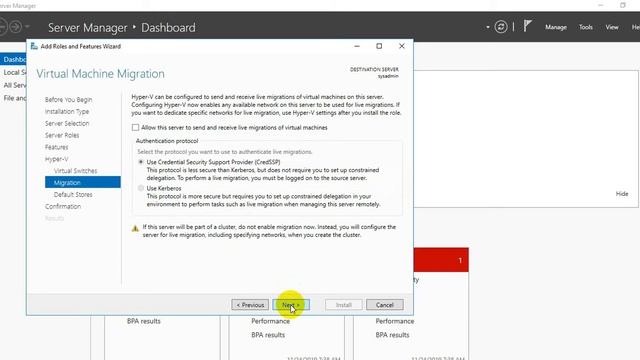Maximize the Add Roles and Features Wizard
640x360 pixels.
(379, 46)
